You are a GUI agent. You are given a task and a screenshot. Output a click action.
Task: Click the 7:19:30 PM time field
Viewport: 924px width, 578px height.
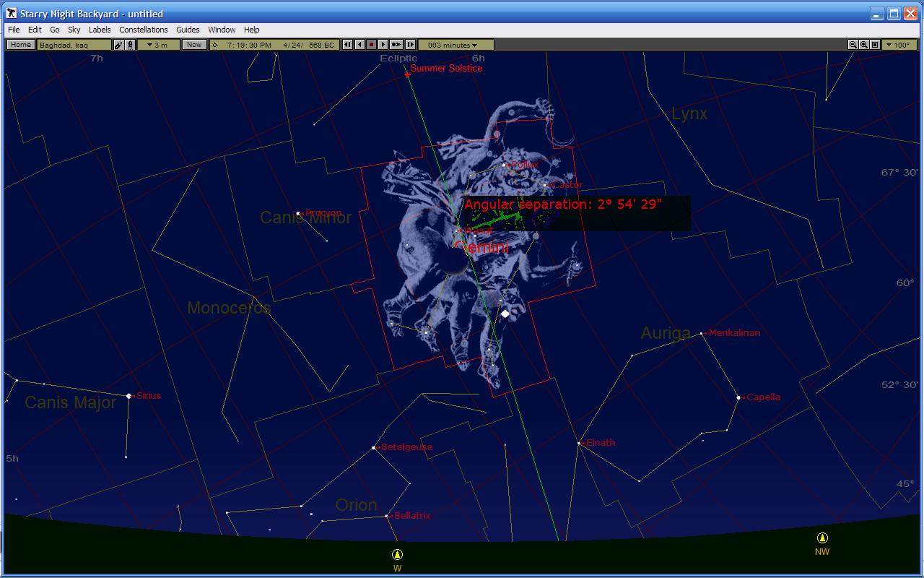tap(249, 45)
